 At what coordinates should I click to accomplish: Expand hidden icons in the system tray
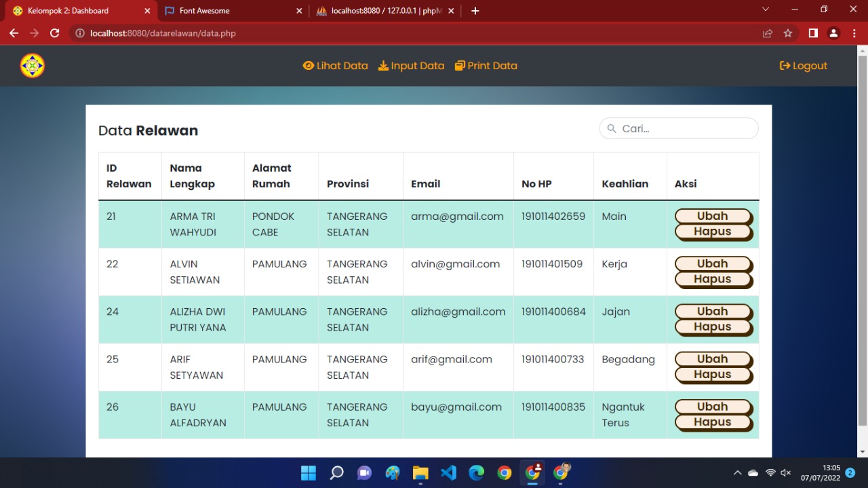[737, 472]
